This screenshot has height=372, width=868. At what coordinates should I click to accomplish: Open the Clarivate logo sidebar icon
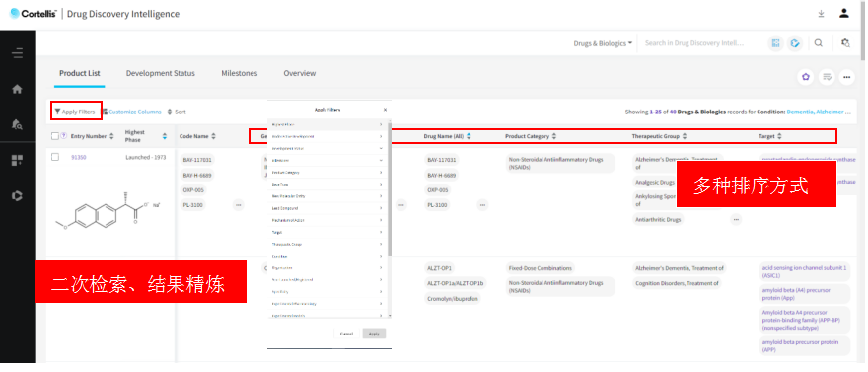tap(17, 196)
